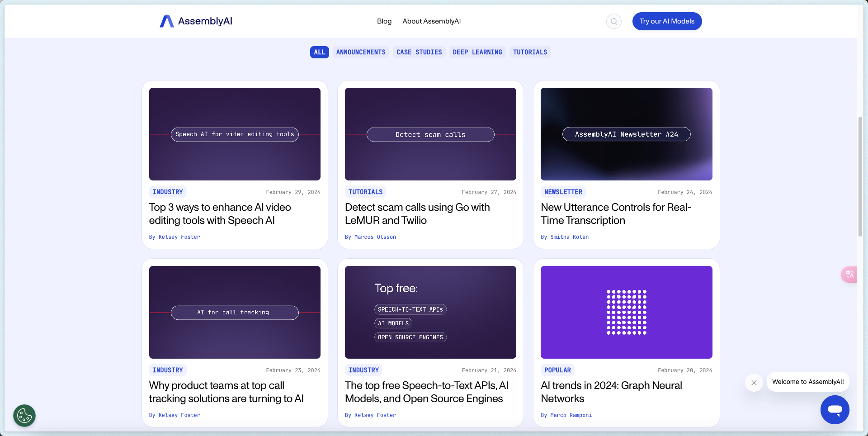Click the Welcome to AssemblyAI! chat message
This screenshot has width=868, height=436.
[x=808, y=382]
